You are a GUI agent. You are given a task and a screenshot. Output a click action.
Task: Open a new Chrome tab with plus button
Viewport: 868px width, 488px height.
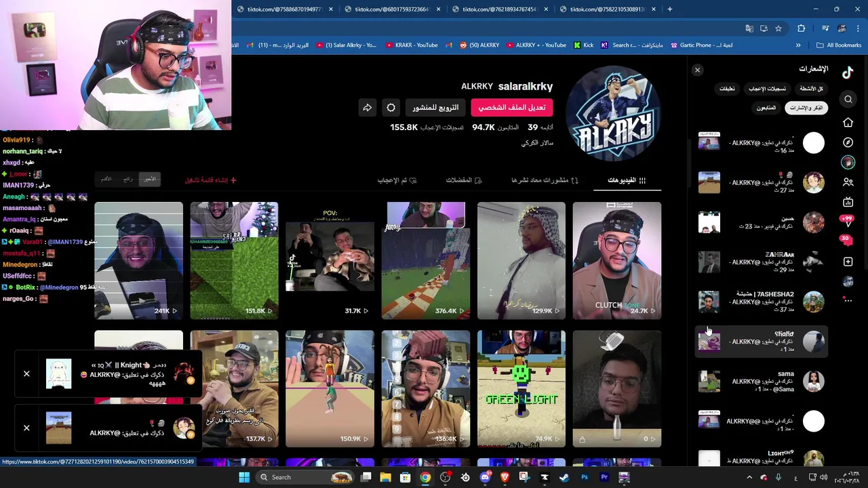(x=670, y=9)
